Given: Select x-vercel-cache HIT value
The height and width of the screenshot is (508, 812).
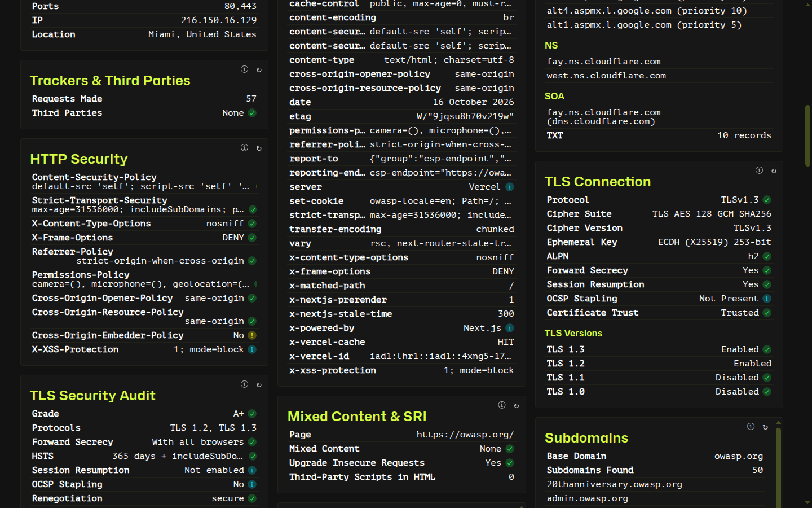Looking at the screenshot, I should tap(506, 342).
